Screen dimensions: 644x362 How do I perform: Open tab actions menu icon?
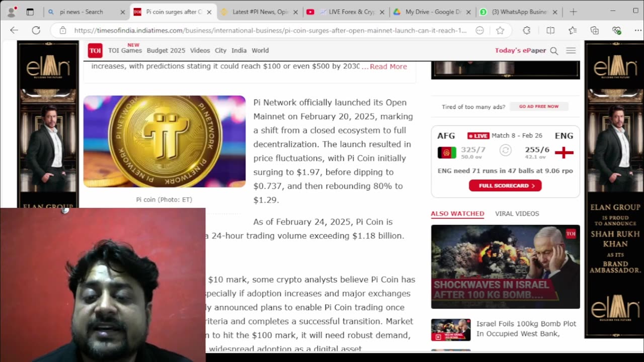tap(30, 12)
